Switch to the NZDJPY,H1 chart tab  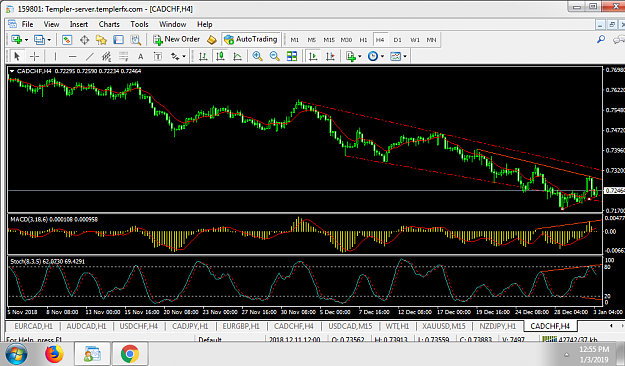click(497, 326)
